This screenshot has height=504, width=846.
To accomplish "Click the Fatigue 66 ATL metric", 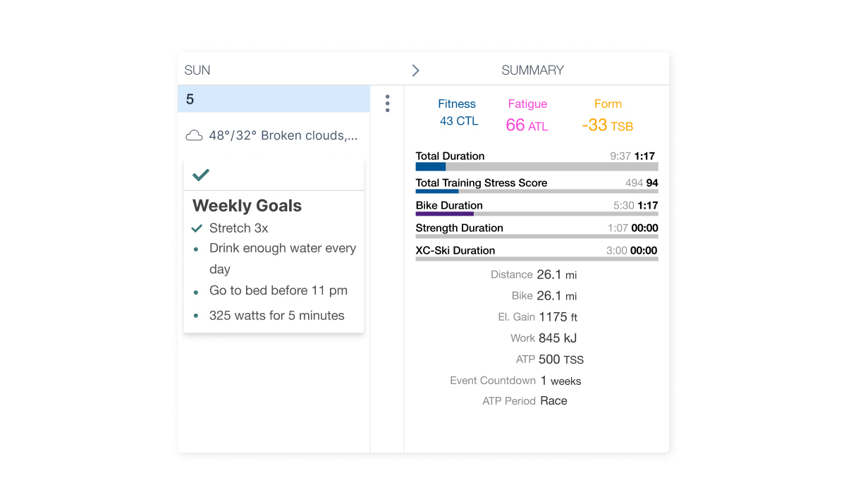I will (x=527, y=112).
